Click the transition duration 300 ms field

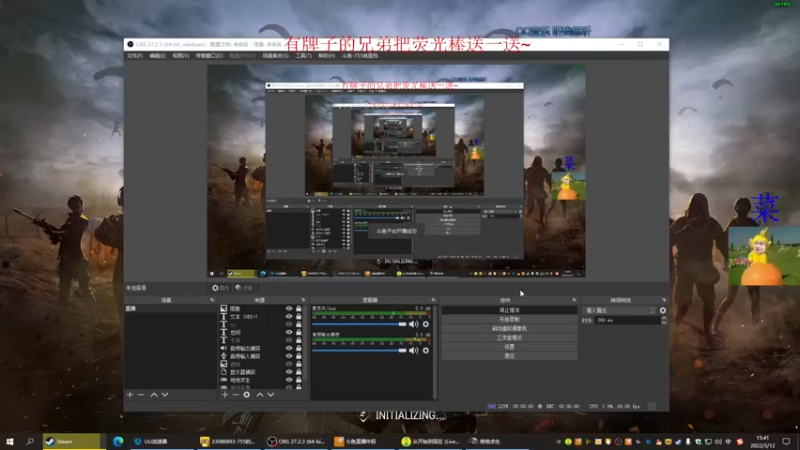pyautogui.click(x=628, y=320)
